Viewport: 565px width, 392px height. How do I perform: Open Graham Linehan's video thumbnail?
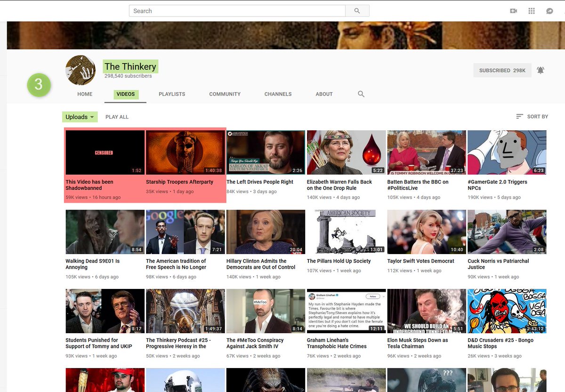click(346, 311)
